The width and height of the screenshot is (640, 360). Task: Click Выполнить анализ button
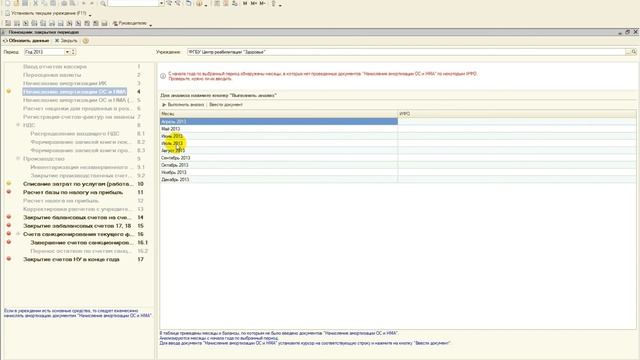tap(183, 105)
